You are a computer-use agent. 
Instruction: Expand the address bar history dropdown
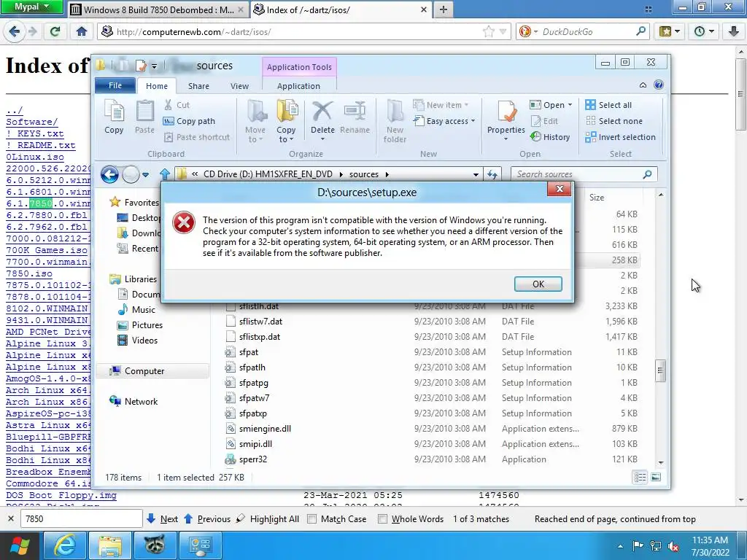tap(476, 175)
